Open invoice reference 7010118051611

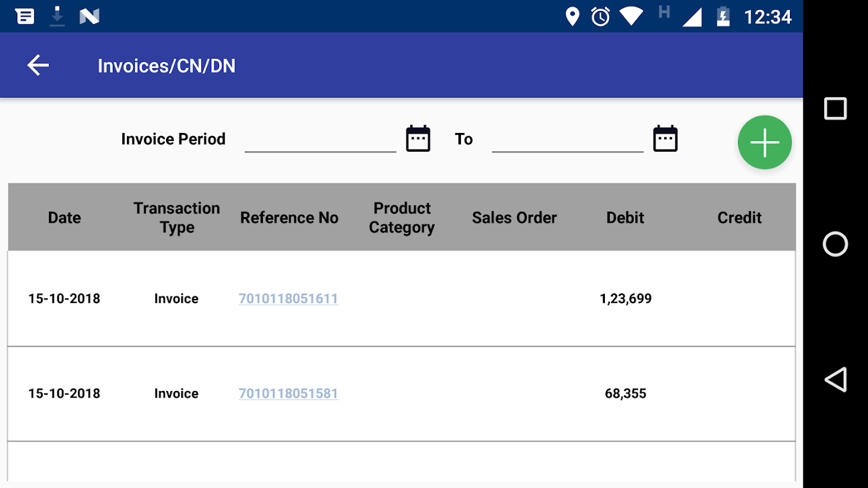288,298
